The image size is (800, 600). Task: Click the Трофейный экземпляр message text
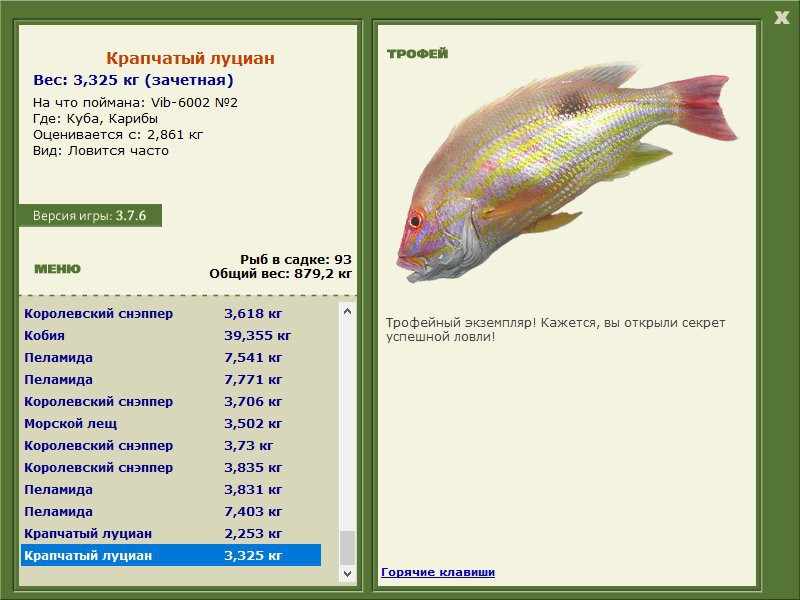pyautogui.click(x=555, y=330)
